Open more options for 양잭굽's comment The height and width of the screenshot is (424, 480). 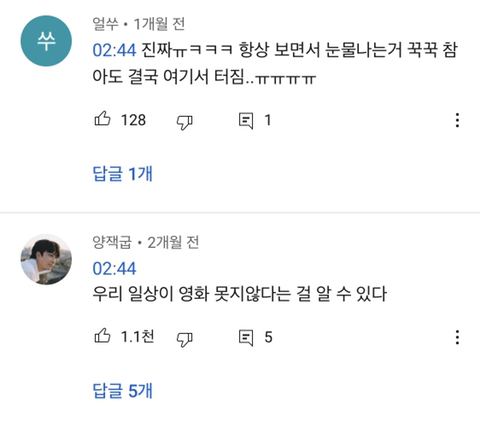pos(457,337)
